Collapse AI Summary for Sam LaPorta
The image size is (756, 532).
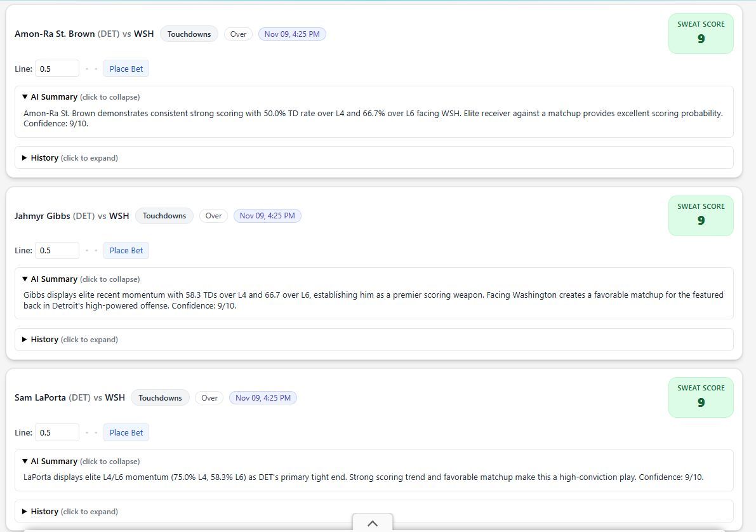81,462
